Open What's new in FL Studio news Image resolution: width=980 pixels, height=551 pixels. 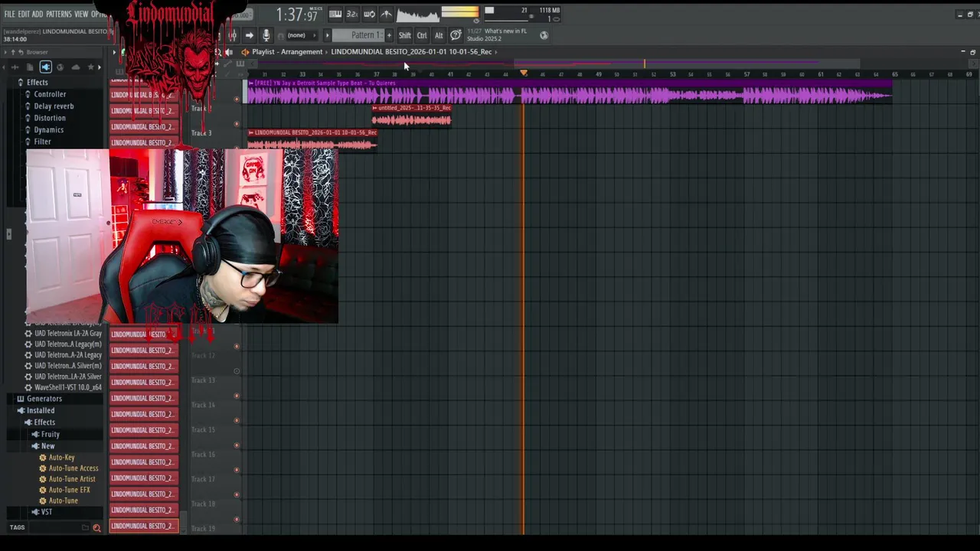(x=505, y=34)
